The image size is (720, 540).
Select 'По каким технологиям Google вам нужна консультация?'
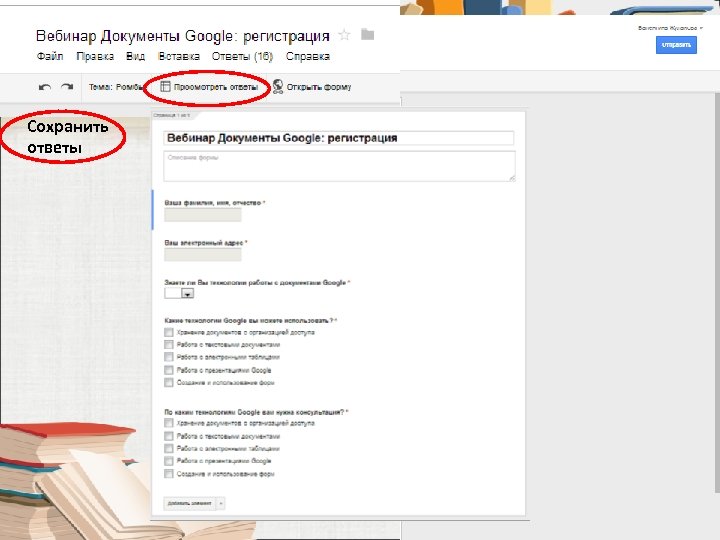click(254, 412)
